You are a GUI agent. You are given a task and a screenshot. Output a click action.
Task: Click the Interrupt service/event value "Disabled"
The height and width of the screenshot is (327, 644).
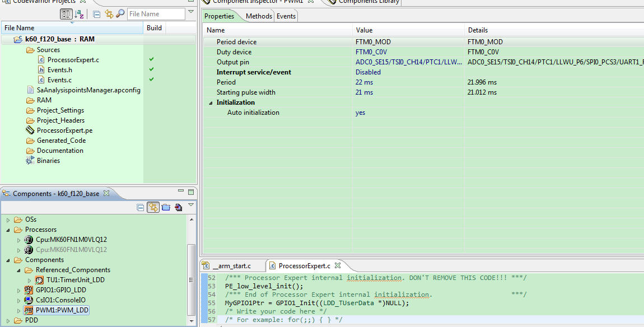click(368, 72)
